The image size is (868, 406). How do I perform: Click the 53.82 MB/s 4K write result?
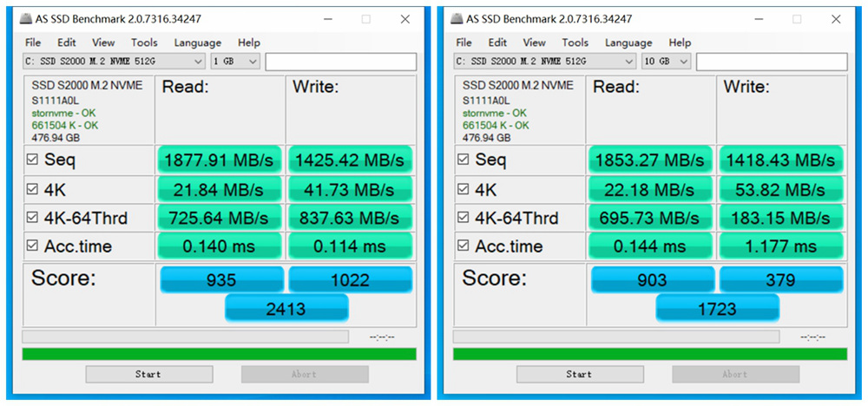pyautogui.click(x=781, y=190)
